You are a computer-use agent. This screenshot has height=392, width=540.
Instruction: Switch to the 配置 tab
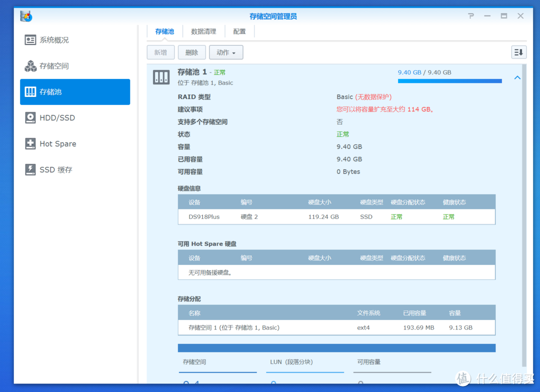[239, 31]
